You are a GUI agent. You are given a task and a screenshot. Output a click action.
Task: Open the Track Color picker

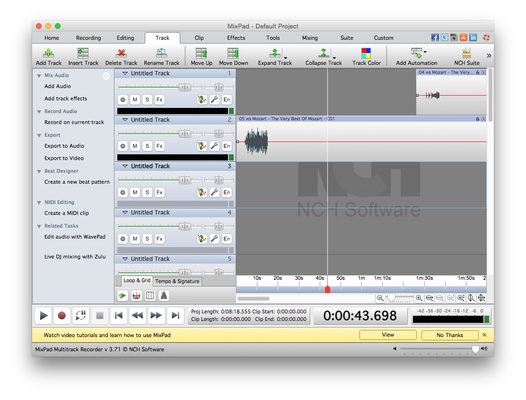366,56
